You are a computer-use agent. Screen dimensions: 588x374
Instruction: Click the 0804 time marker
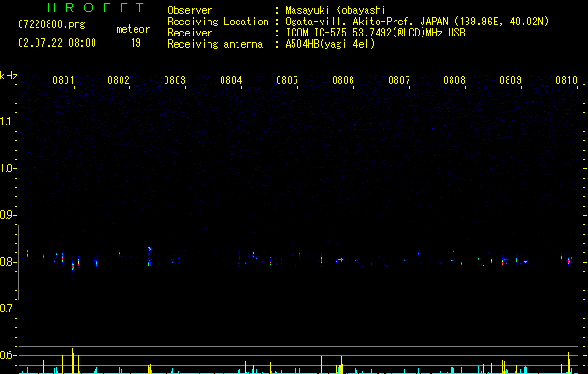coord(231,80)
